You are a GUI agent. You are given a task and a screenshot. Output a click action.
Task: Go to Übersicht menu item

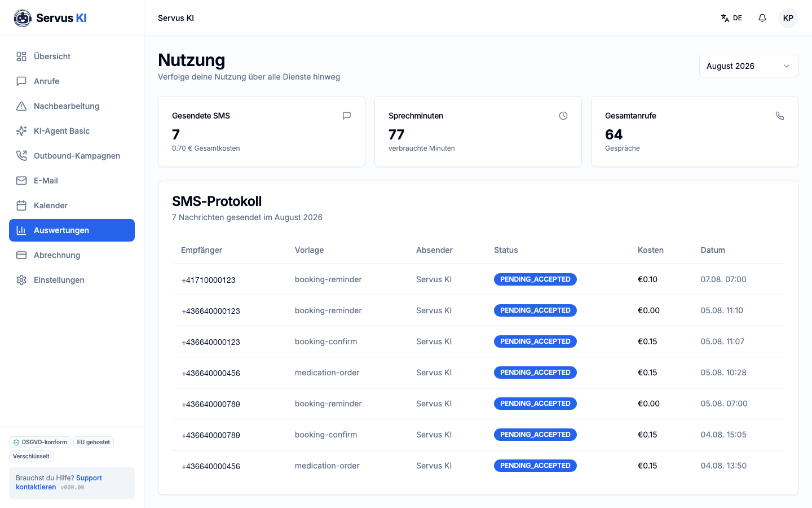coord(72,56)
